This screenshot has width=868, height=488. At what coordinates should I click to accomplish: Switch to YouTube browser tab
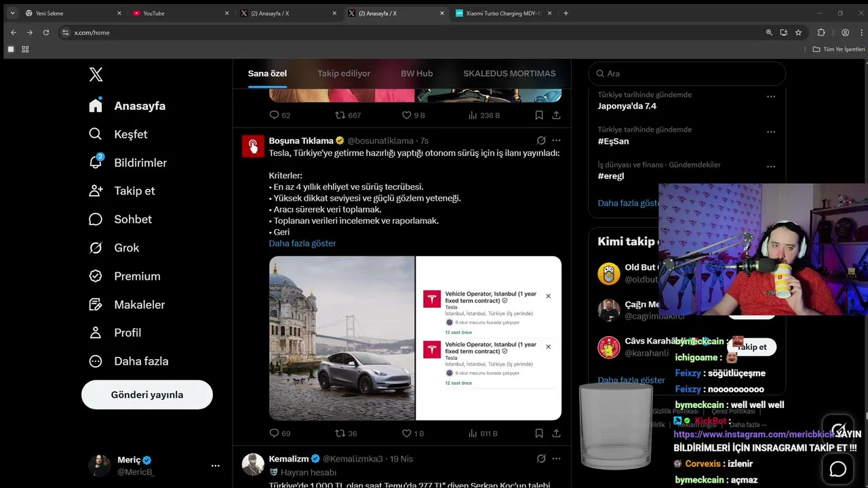[x=181, y=13]
